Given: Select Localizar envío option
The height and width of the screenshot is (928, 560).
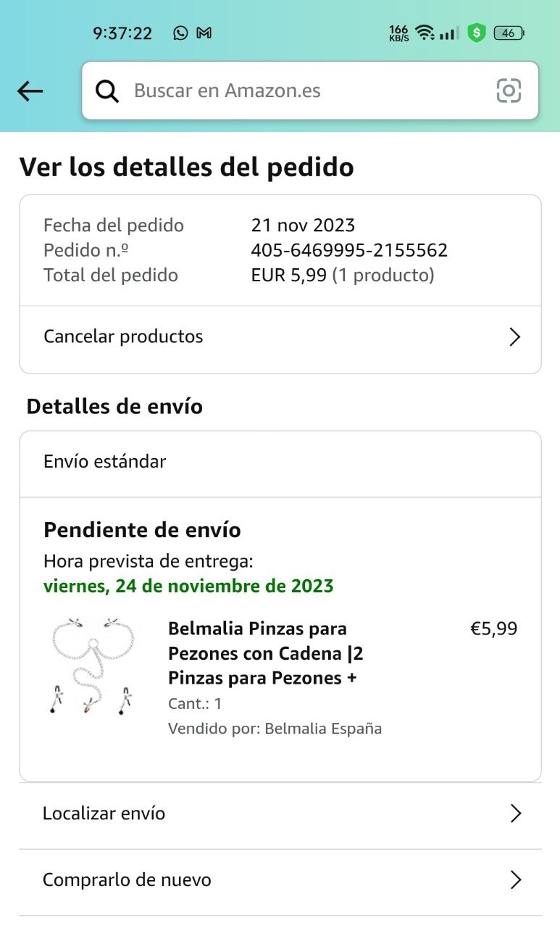Looking at the screenshot, I should [104, 813].
